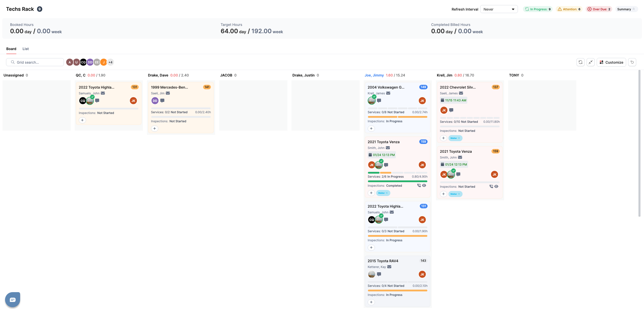The width and height of the screenshot is (644, 310).
Task: Switch to the List tab
Action: click(25, 49)
